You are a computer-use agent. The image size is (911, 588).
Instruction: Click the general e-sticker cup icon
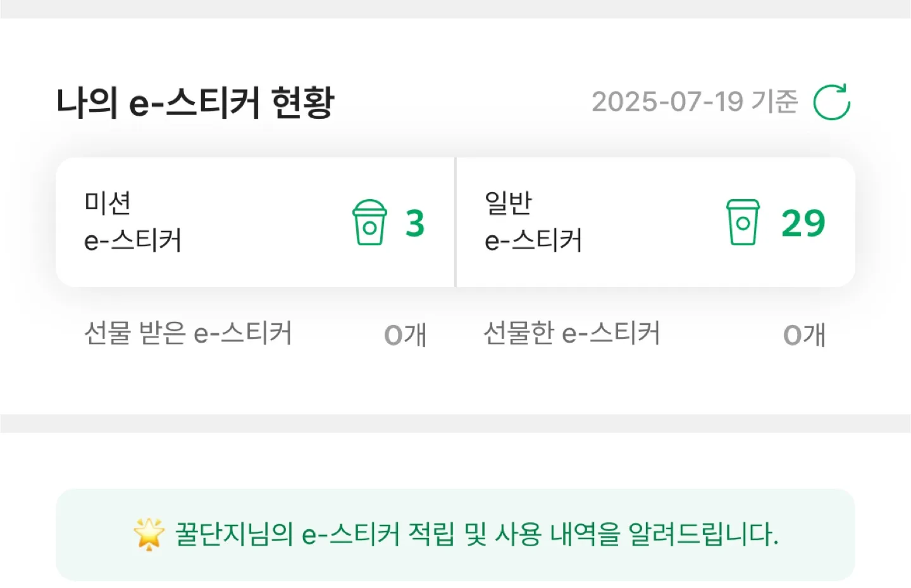point(743,222)
